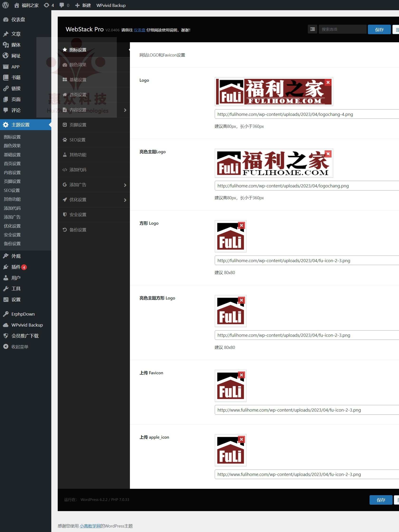The height and width of the screenshot is (532, 399).
Task: Remove the 亮色主题Logo image
Action: 328,154
